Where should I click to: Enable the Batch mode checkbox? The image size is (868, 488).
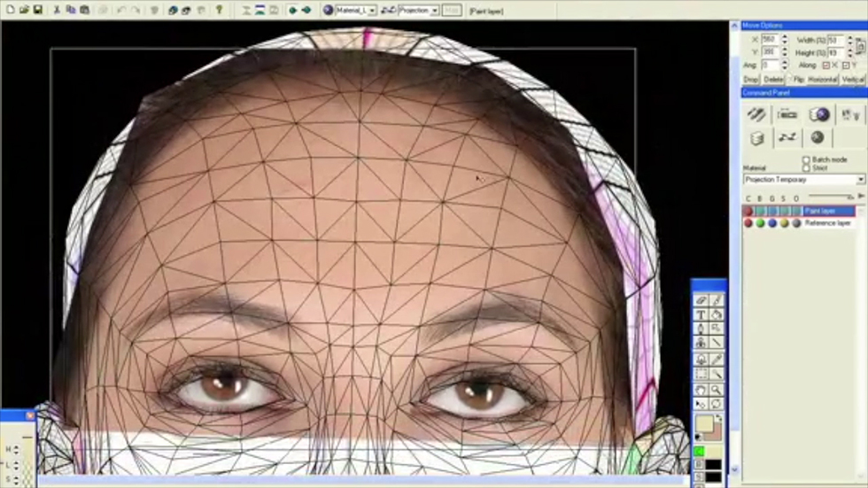click(x=806, y=159)
